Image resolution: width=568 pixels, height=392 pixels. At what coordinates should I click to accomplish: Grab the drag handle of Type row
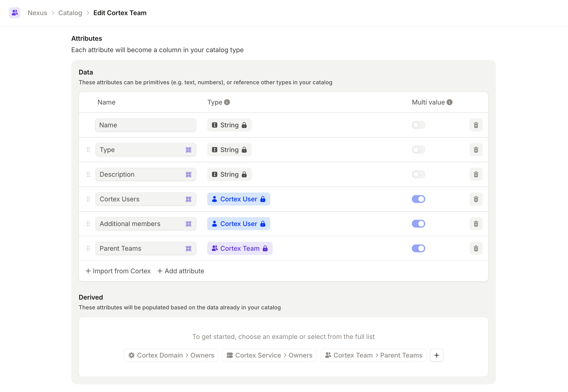[x=88, y=150]
